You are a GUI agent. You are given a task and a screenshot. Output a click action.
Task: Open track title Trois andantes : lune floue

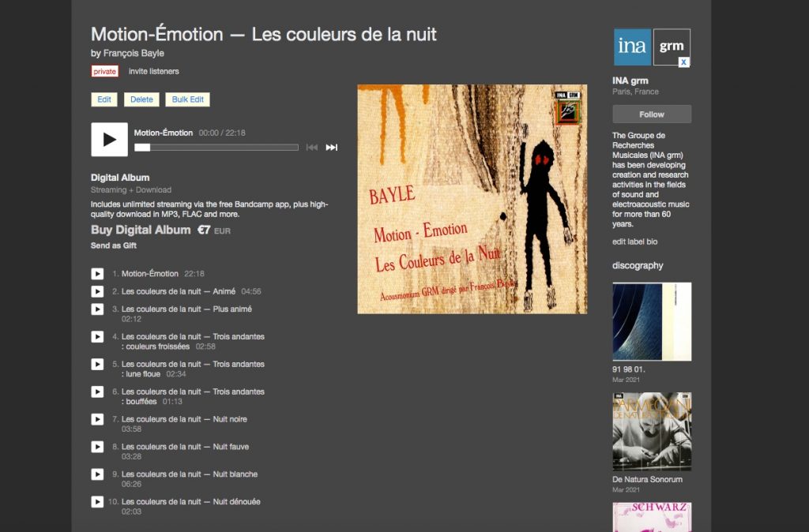click(x=193, y=369)
